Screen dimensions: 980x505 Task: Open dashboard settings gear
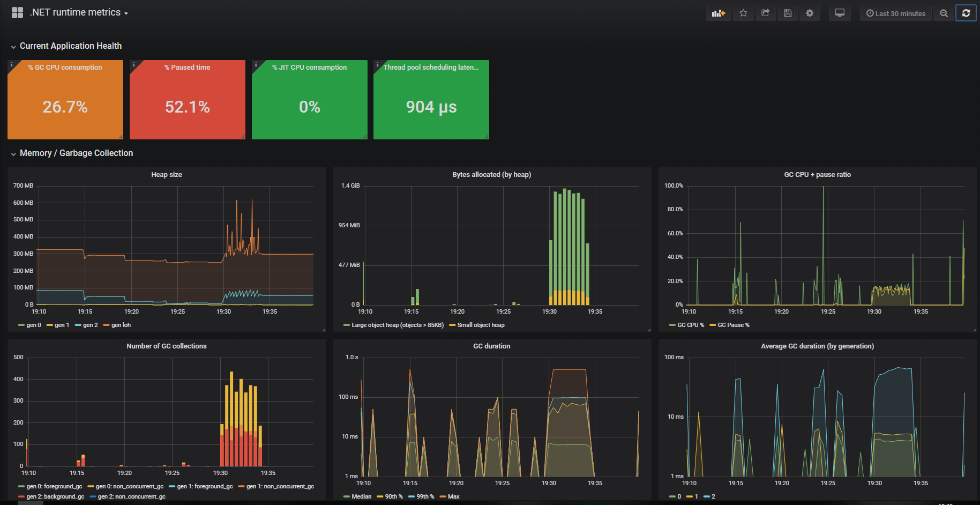(x=810, y=13)
